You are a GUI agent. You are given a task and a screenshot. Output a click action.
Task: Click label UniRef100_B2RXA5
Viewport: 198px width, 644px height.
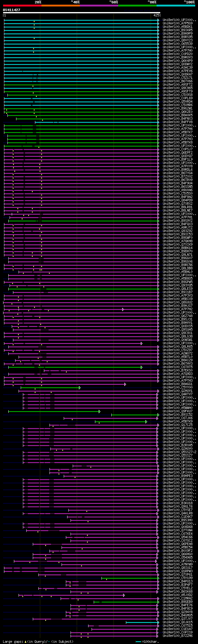[178, 445]
